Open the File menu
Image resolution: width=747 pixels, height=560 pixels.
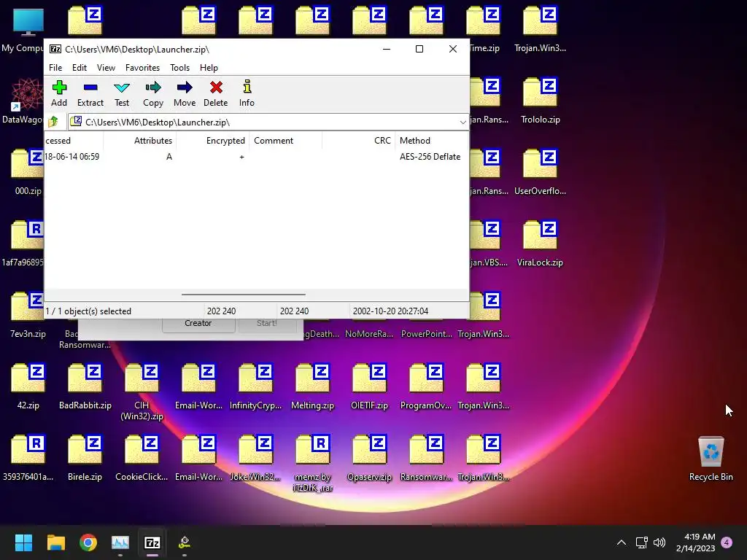coord(55,68)
